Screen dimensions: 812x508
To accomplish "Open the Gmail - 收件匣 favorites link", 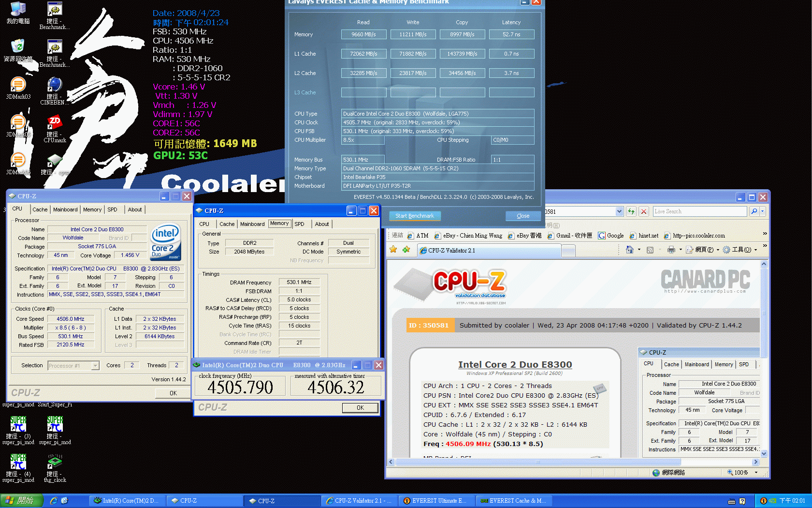I will (x=570, y=236).
